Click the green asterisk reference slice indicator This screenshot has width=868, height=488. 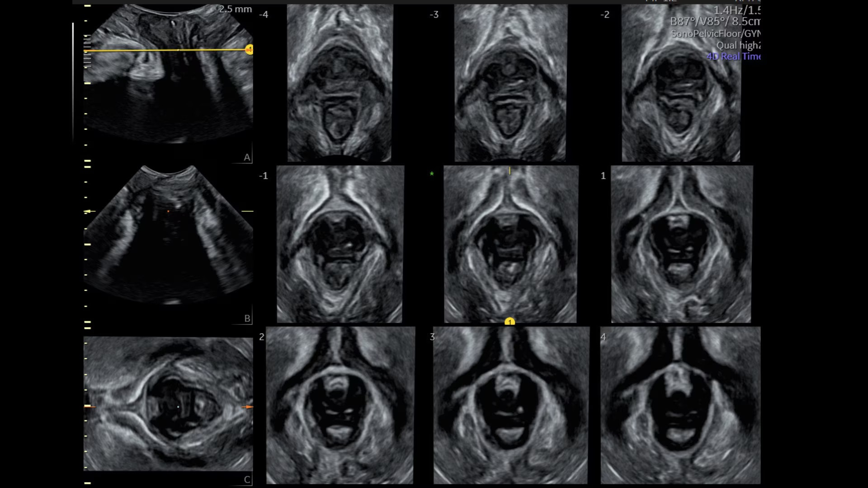[x=432, y=174]
